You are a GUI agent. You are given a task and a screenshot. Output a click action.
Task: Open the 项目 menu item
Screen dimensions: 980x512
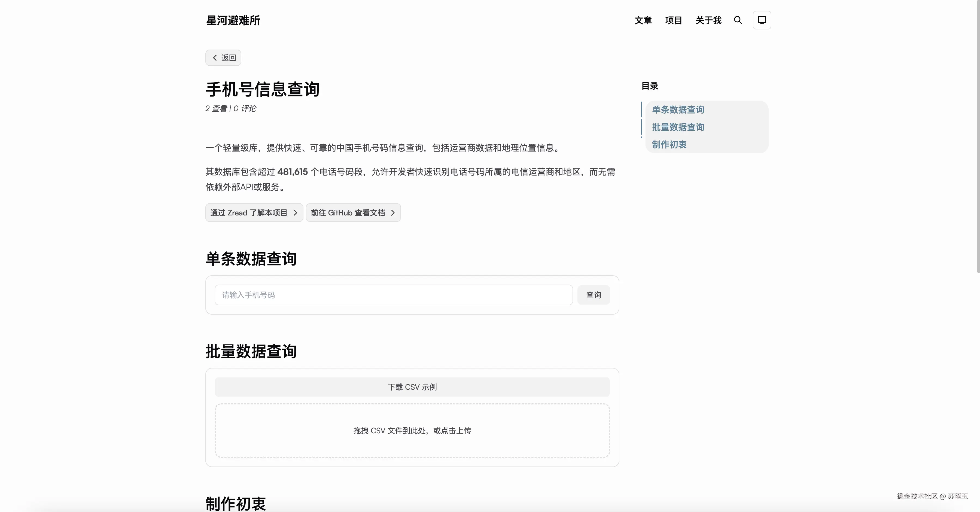(673, 20)
